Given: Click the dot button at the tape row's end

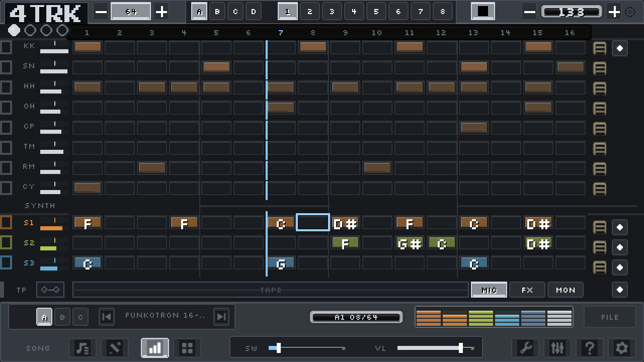Looking at the screenshot, I should point(620,290).
